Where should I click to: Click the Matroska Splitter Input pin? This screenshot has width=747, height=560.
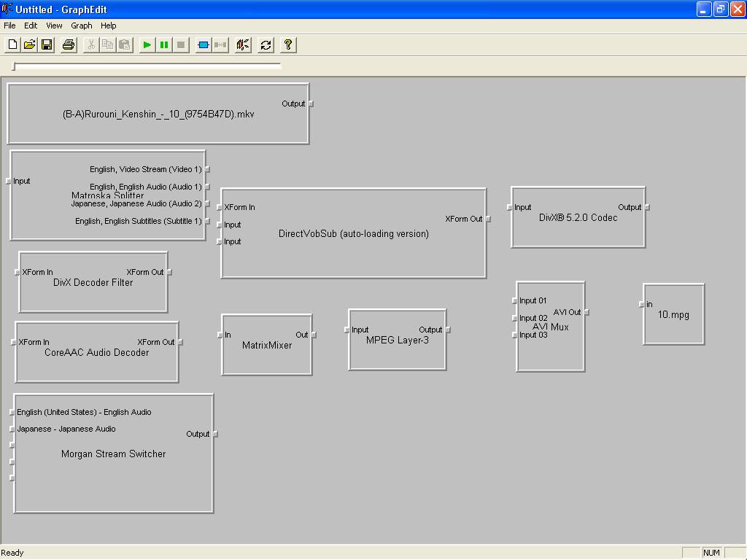[9, 182]
